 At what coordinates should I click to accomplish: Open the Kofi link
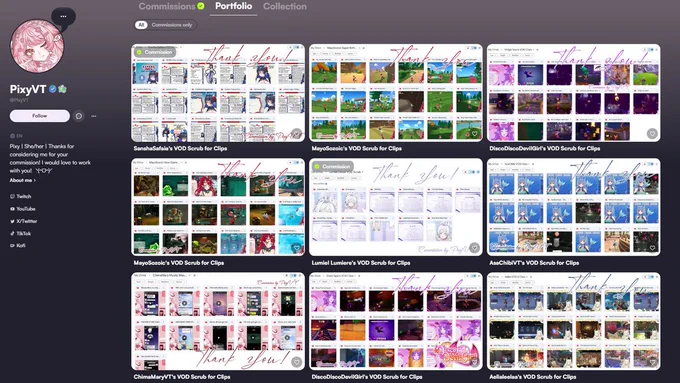click(x=18, y=246)
